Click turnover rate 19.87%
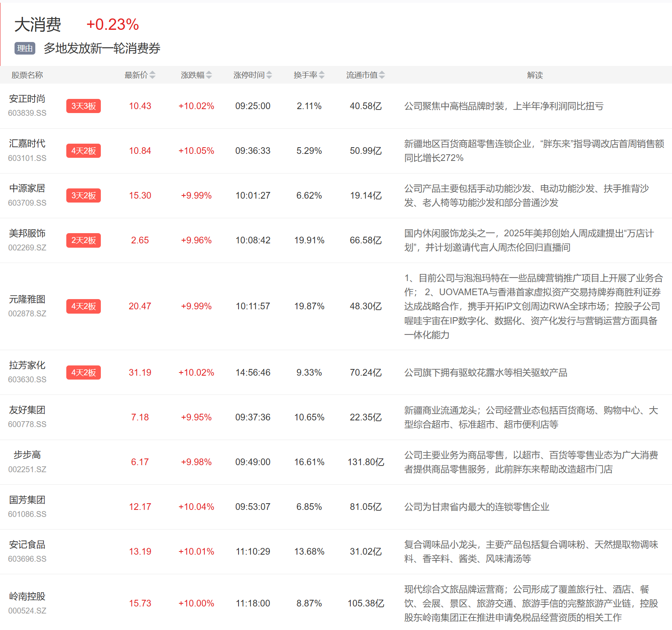The height and width of the screenshot is (630, 672). click(310, 306)
